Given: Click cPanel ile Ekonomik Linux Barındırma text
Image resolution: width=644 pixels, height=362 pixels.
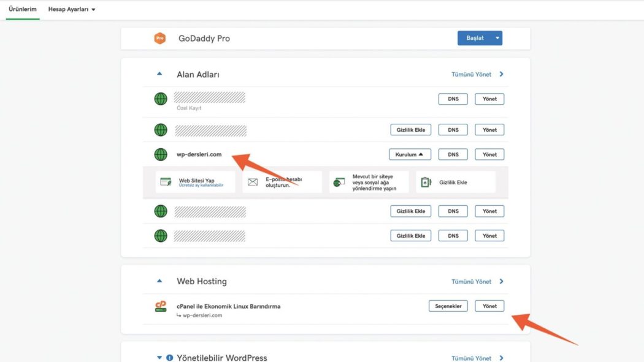Looking at the screenshot, I should [x=228, y=306].
